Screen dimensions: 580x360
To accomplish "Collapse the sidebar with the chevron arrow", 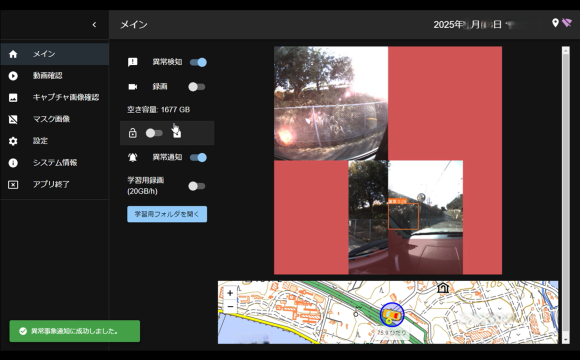I will 94,24.
